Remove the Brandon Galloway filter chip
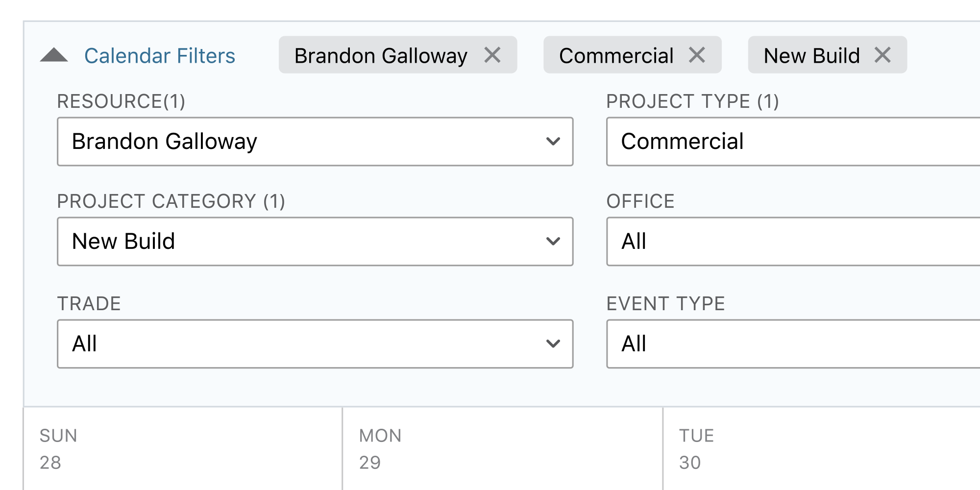 pos(492,55)
